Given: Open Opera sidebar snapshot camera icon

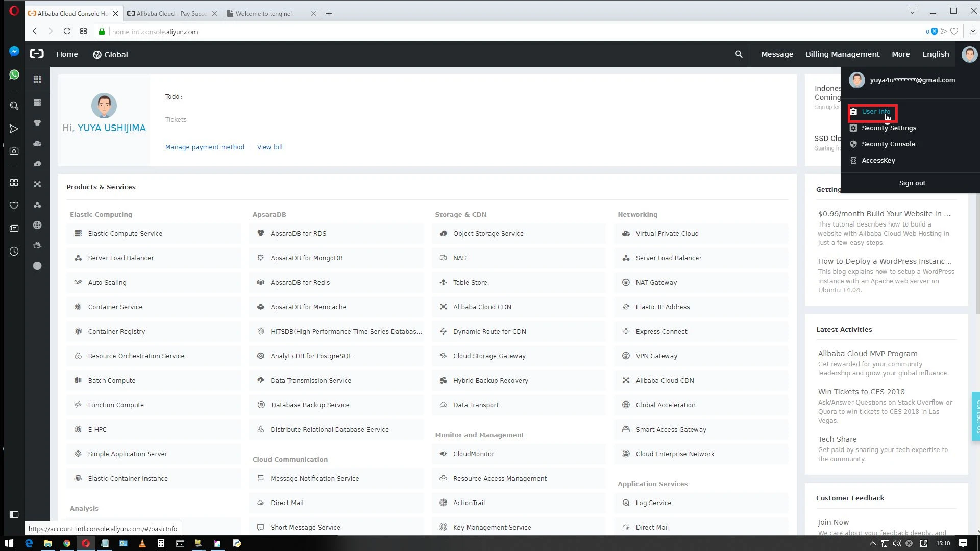Looking at the screenshot, I should coord(14,151).
